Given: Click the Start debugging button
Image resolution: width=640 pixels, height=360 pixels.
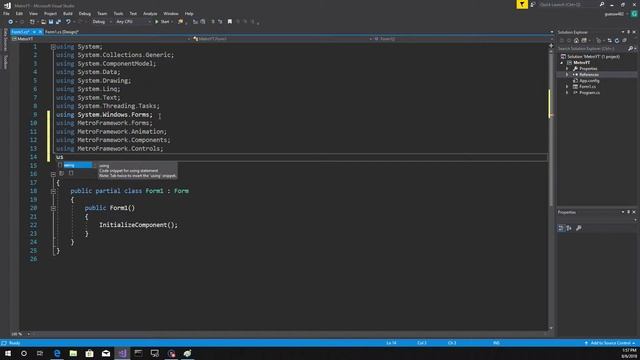Looking at the screenshot, I should click(x=162, y=22).
